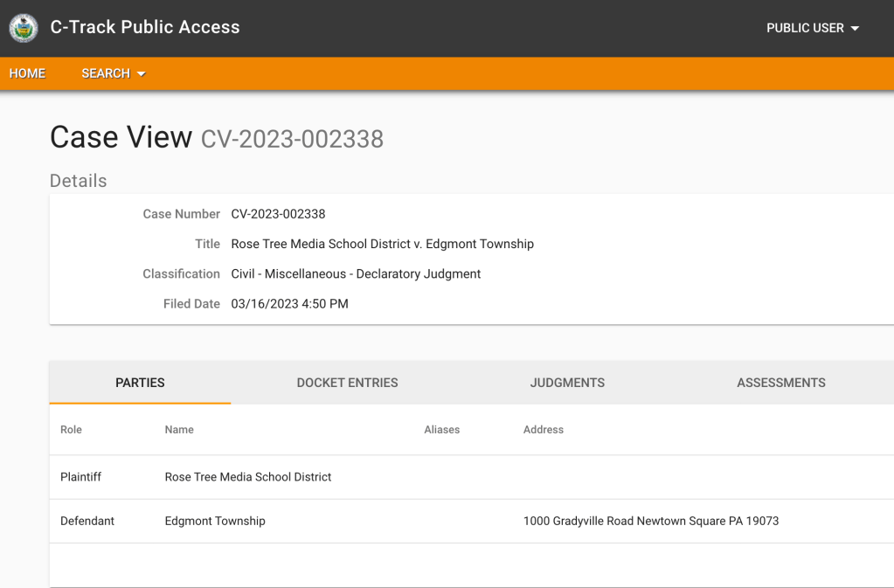Screen dimensions: 894x588
Task: Click the 1000 Gradyville Road address cell
Action: (x=650, y=521)
